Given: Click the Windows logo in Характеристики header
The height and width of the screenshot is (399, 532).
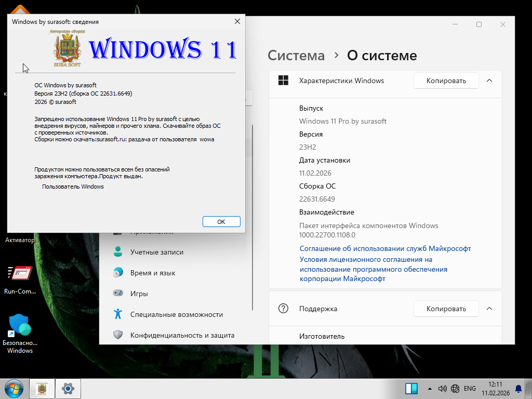Looking at the screenshot, I should (x=283, y=81).
